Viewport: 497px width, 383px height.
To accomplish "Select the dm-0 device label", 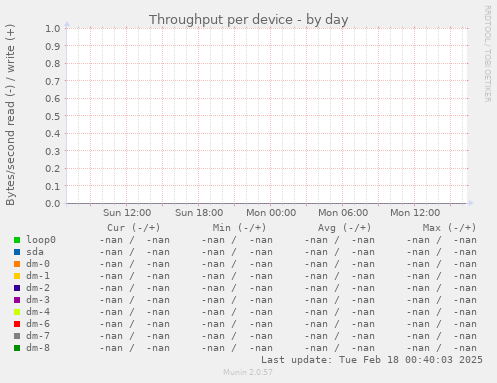I will click(38, 264).
